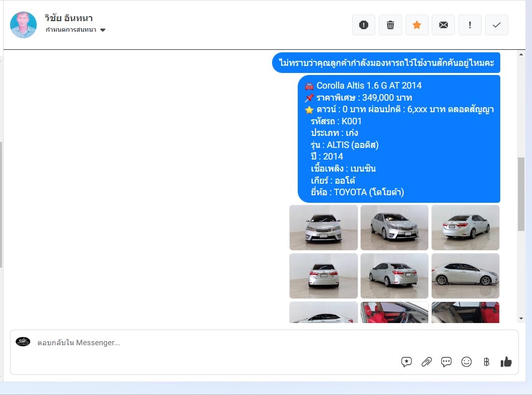The width and height of the screenshot is (532, 395).
Task: Mark conversation done with the checkmark button
Action: tap(496, 25)
